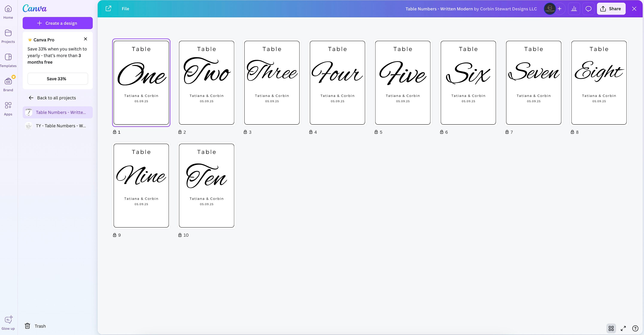Click the design title Table Numbers - Written Modern
Screen dimensions: 644x335
pyautogui.click(x=439, y=9)
